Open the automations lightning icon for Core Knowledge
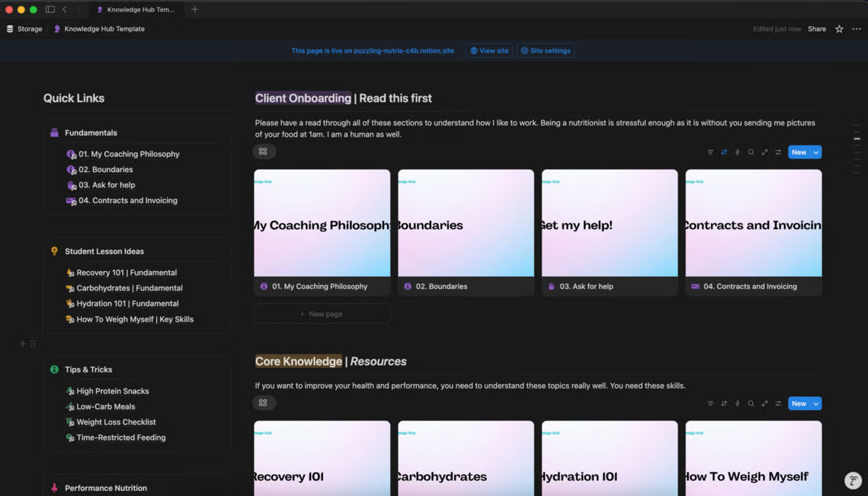 pos(737,403)
